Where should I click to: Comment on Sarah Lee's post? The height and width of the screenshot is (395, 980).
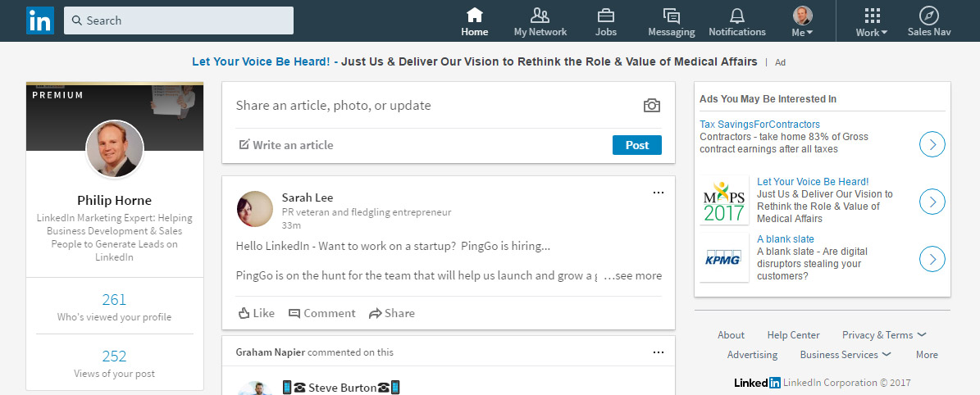pos(321,313)
